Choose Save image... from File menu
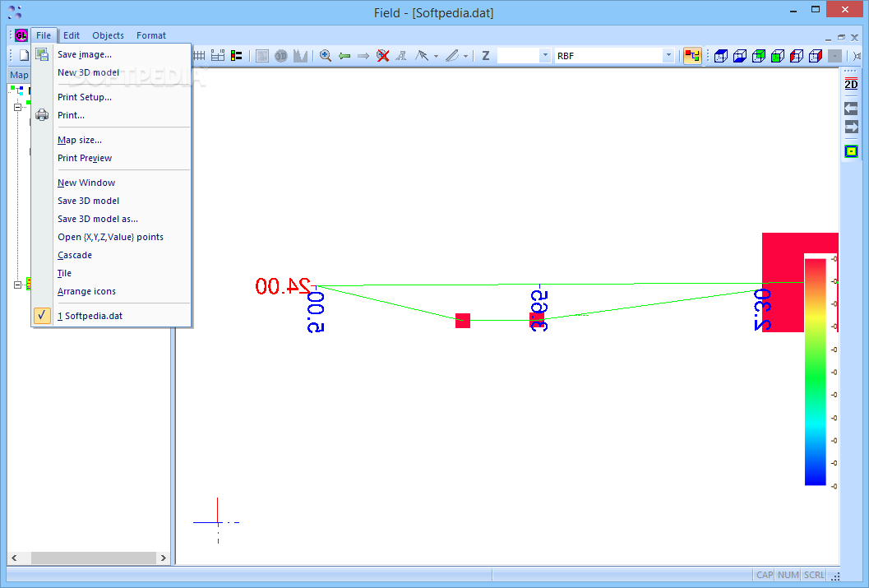869x588 pixels. (x=111, y=54)
